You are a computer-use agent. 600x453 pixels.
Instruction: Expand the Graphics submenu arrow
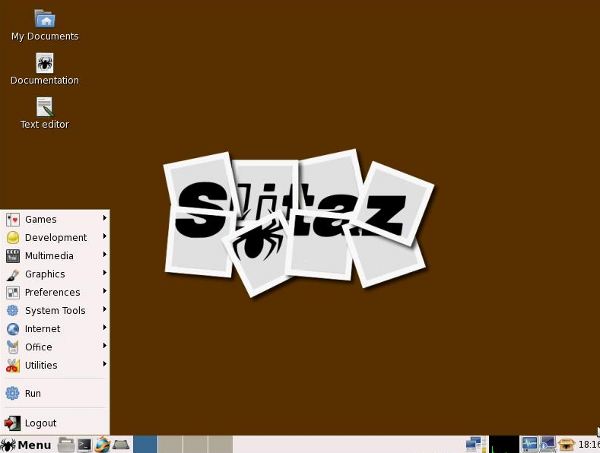point(104,273)
